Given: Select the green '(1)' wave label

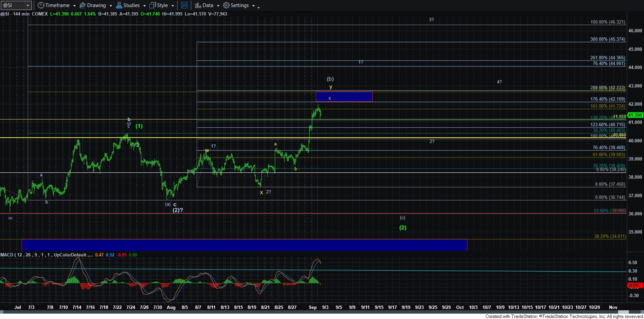Looking at the screenshot, I should click(x=139, y=126).
